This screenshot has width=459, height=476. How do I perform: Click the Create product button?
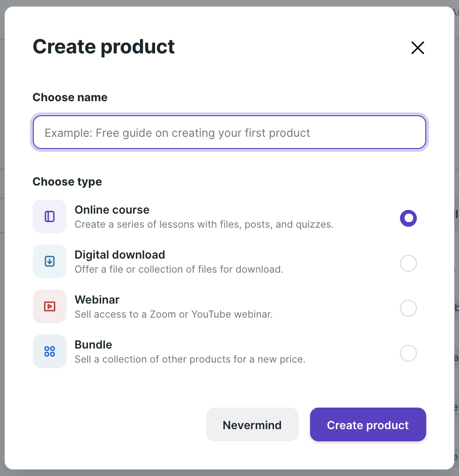click(x=368, y=424)
